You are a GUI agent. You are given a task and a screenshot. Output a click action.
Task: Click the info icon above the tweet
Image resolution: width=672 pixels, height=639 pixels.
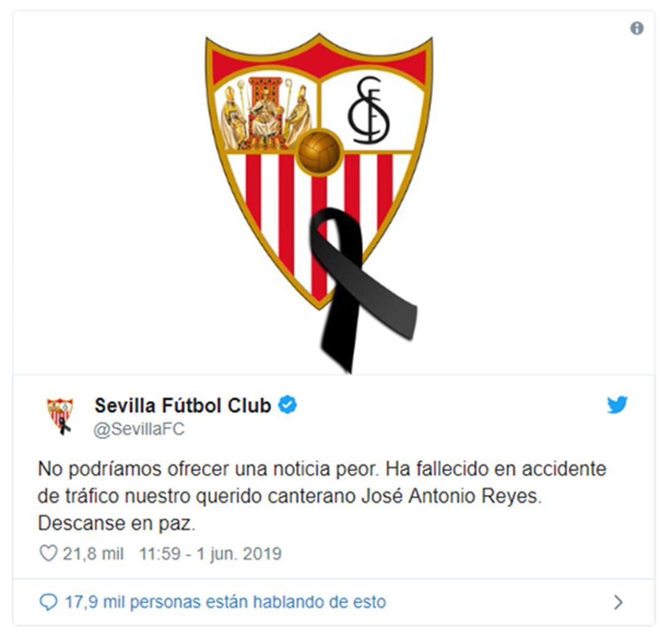(637, 28)
